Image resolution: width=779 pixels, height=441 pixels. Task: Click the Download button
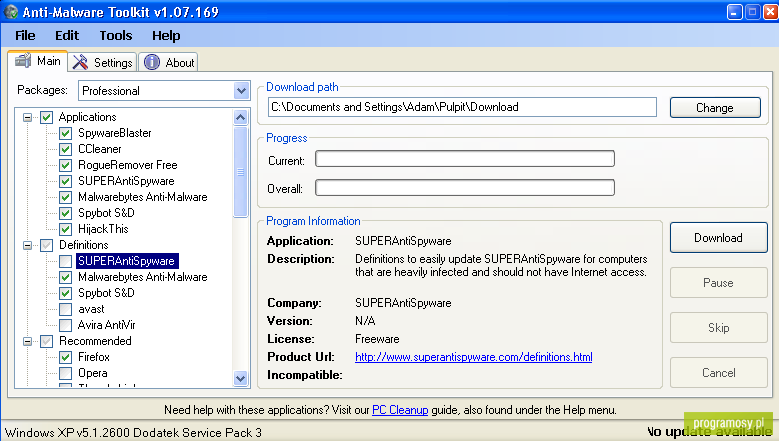tap(718, 238)
